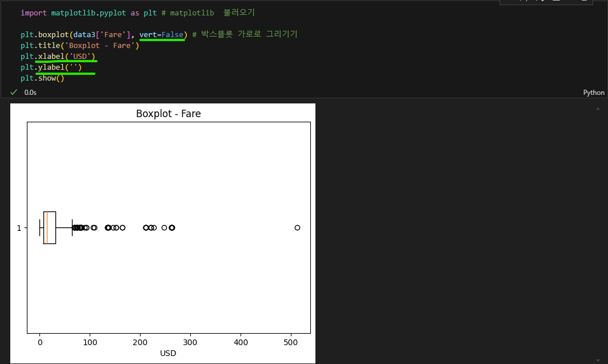Click the plt.title('Boxplot - Fare') code line
Screen dimensions: 608x364
[x=80, y=45]
